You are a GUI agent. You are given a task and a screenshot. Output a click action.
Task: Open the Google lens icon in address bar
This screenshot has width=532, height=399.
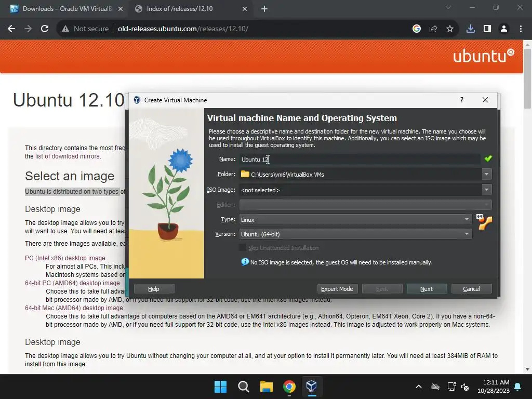click(x=417, y=29)
